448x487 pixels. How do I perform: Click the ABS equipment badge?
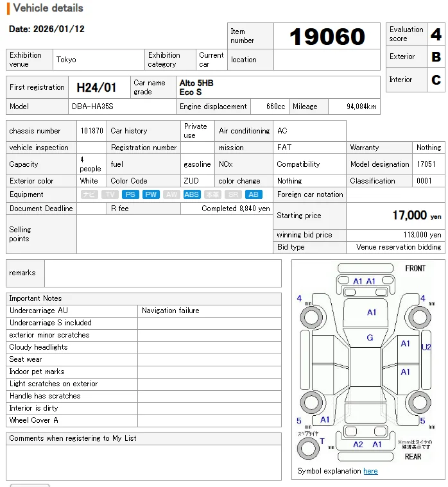(192, 194)
